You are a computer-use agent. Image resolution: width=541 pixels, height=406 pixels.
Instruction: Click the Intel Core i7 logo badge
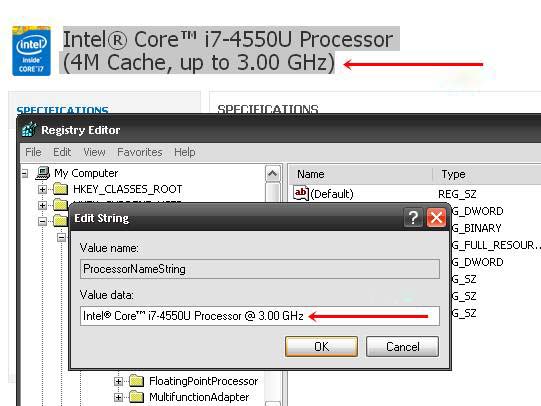tap(31, 51)
